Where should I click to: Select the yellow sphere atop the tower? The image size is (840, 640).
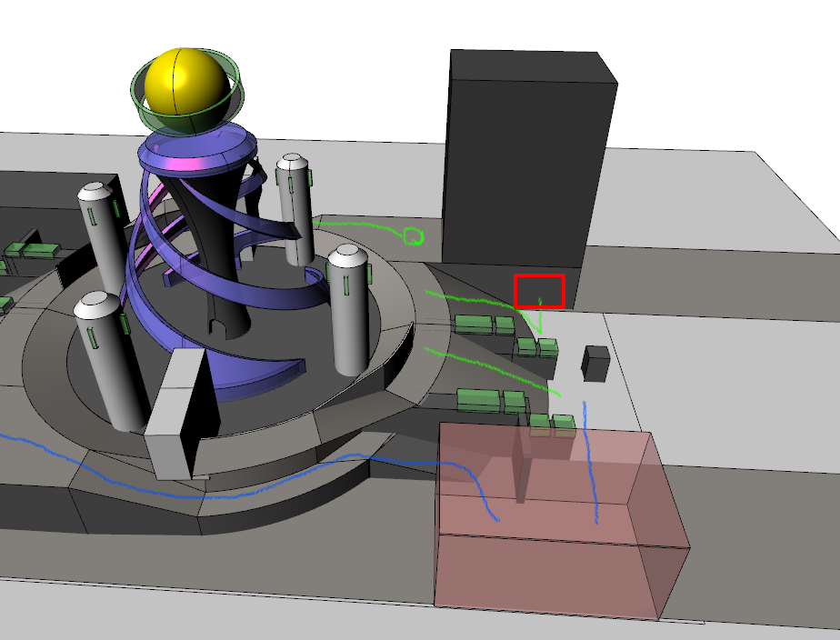click(x=187, y=89)
